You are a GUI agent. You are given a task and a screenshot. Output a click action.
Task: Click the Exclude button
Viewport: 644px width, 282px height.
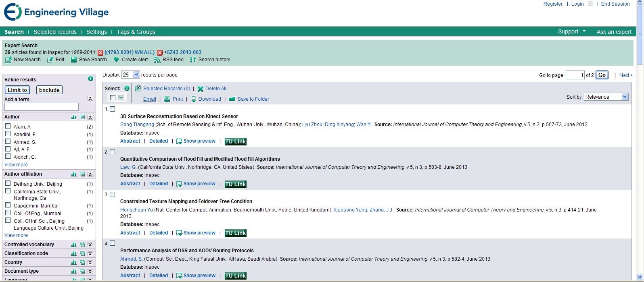coord(49,90)
